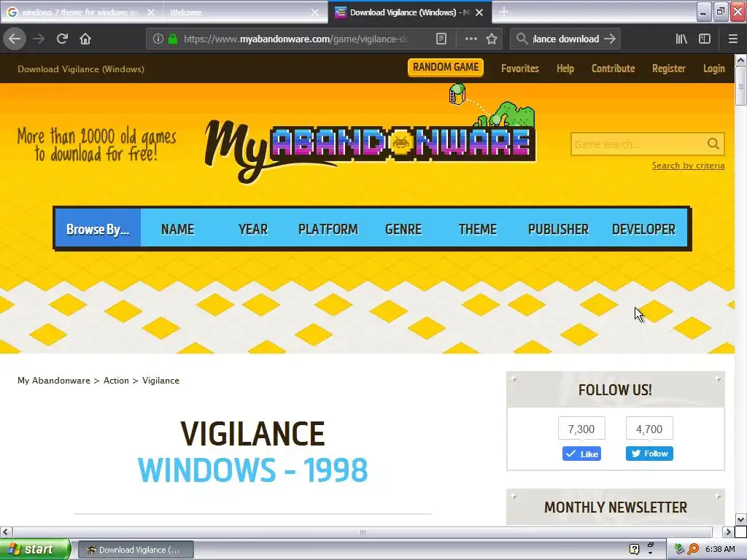Click the browser search text box
This screenshot has height=560, width=747.
click(x=566, y=39)
